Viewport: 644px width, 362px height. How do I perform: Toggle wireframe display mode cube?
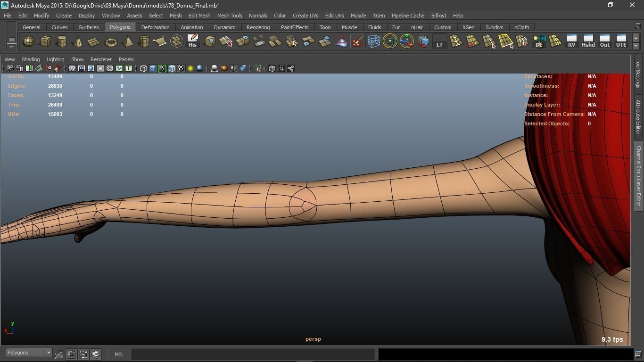click(x=143, y=68)
